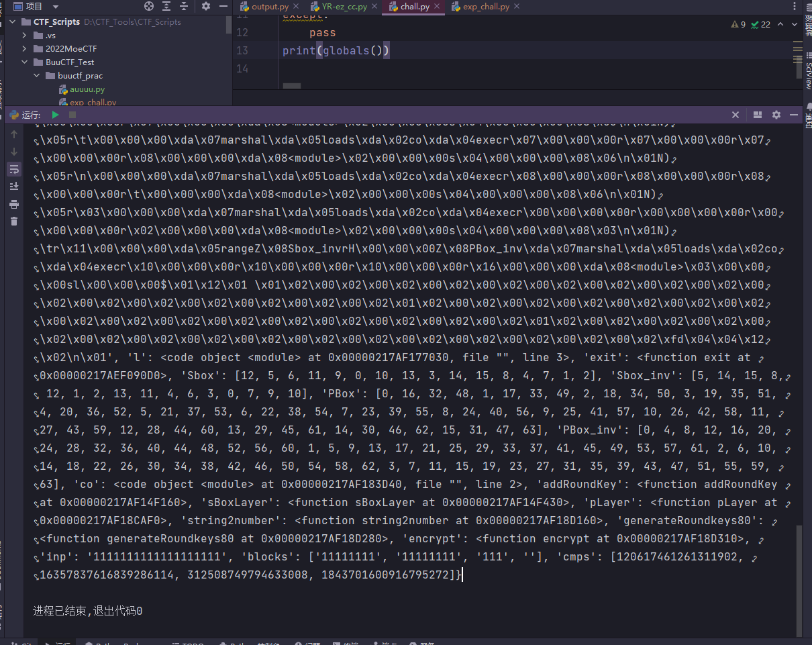Open auuuu.py in the project tree
The width and height of the screenshot is (812, 645).
pos(87,89)
